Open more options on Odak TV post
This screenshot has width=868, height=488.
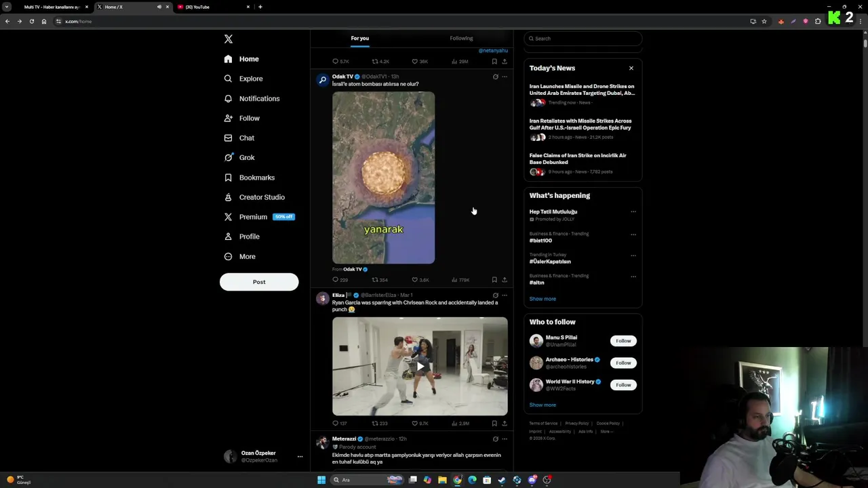click(505, 77)
